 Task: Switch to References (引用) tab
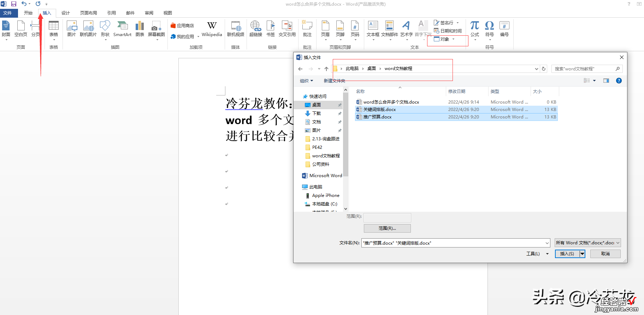pyautogui.click(x=112, y=13)
